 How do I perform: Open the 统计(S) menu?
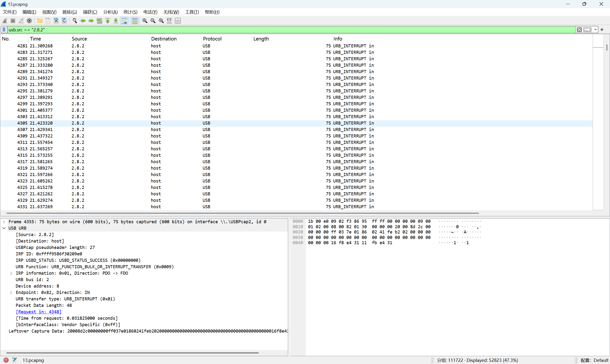(x=130, y=12)
